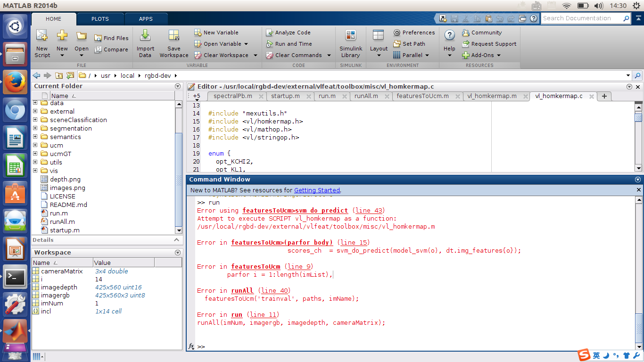Open Ubuntu Software Center
The height and width of the screenshot is (362, 644).
(x=15, y=194)
